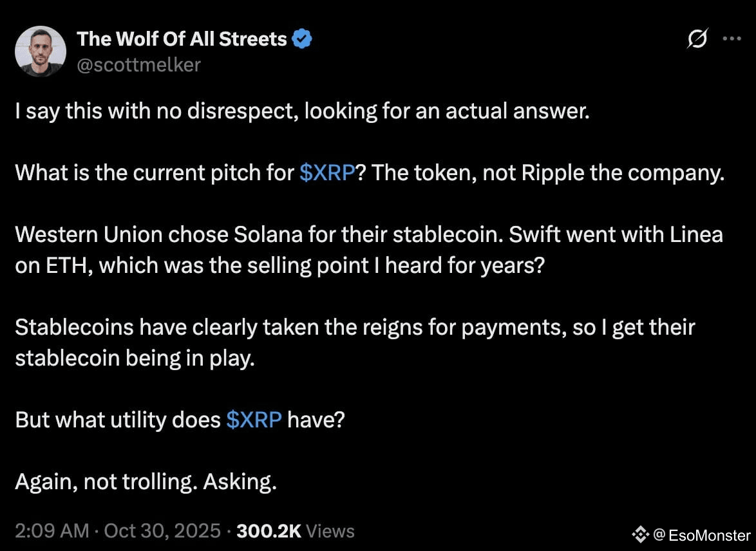
Task: Open the Grok slashed-circle icon
Action: (697, 39)
